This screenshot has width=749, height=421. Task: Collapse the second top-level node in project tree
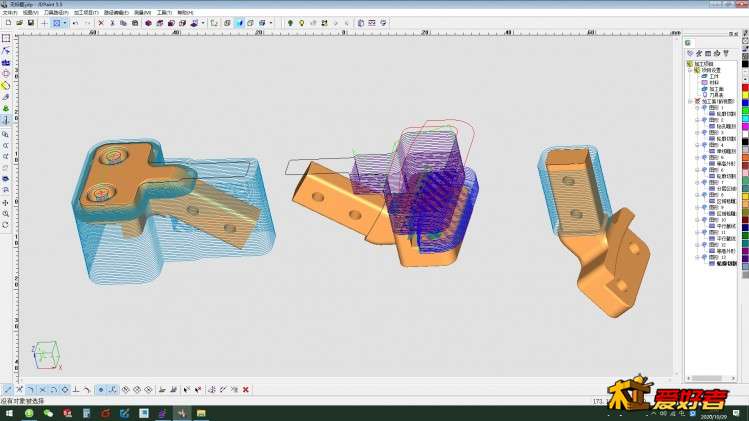[691, 101]
